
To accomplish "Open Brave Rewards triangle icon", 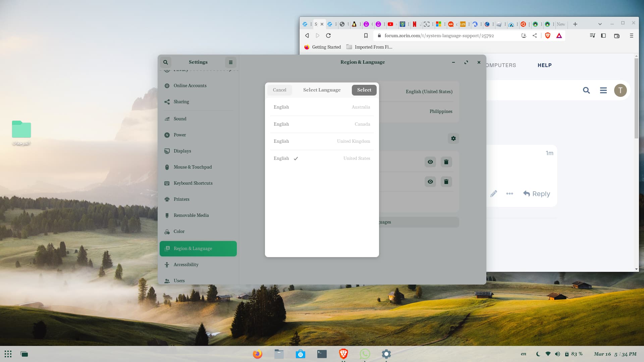I will pyautogui.click(x=559, y=36).
